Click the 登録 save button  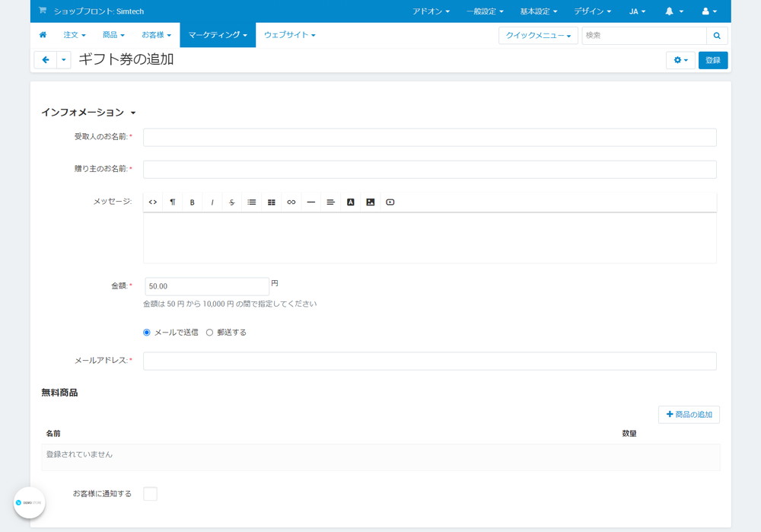[713, 60]
